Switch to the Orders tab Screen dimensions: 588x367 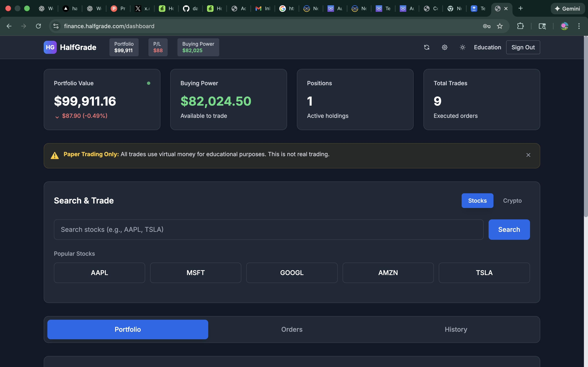pyautogui.click(x=292, y=329)
